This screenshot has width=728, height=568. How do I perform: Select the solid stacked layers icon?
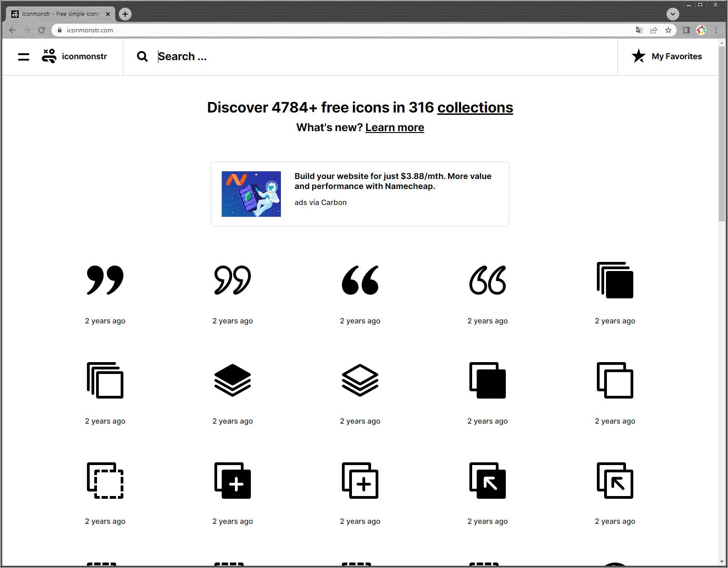pyautogui.click(x=233, y=380)
